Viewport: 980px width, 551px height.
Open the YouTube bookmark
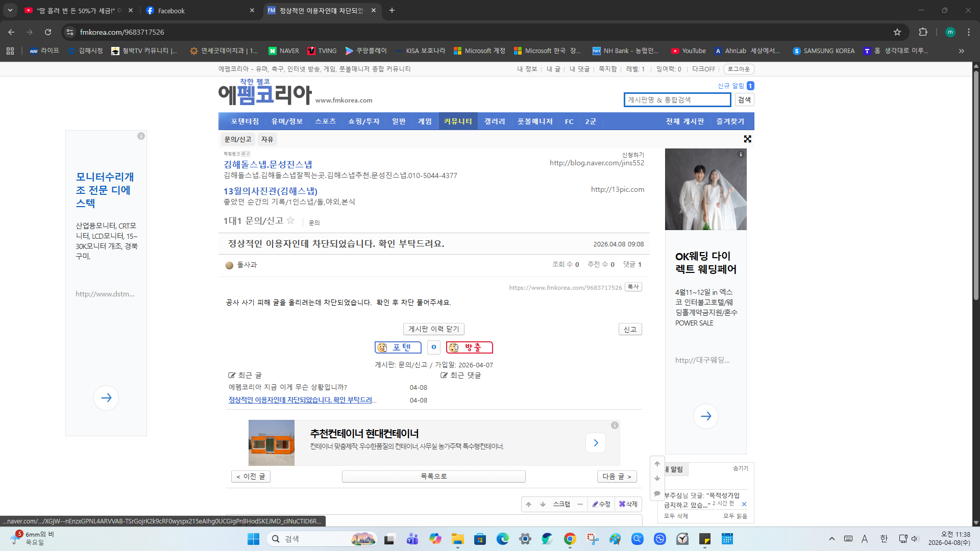click(689, 51)
